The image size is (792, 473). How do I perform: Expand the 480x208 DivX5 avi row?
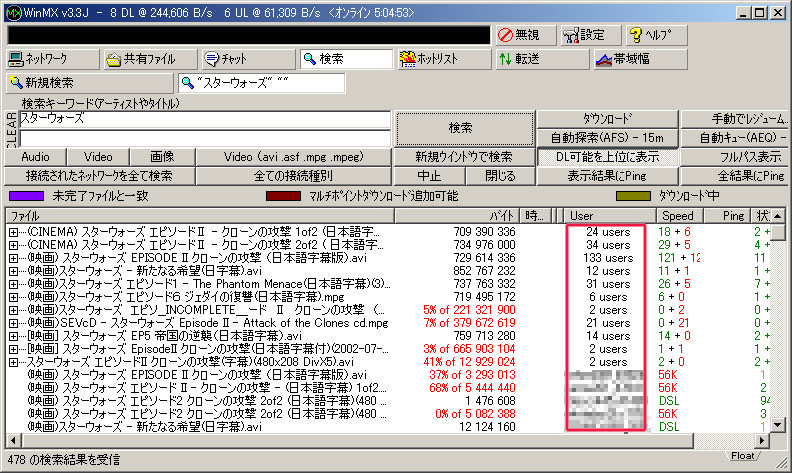pyautogui.click(x=14, y=362)
